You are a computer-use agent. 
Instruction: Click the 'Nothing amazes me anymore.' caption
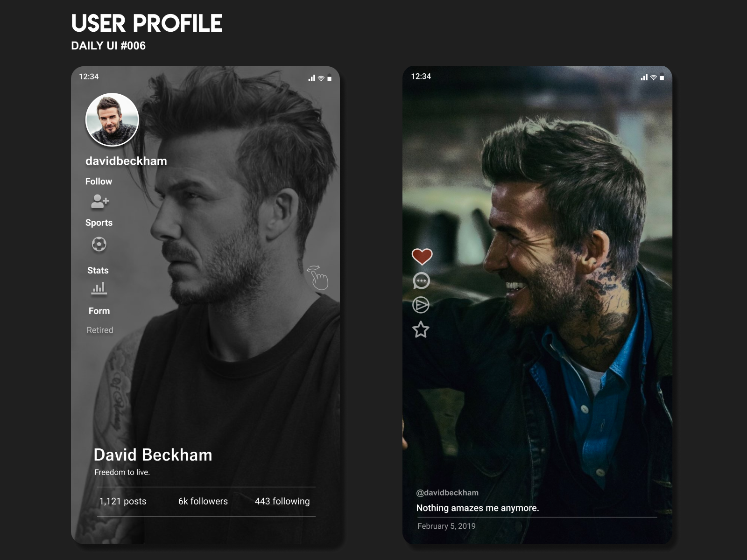click(478, 508)
